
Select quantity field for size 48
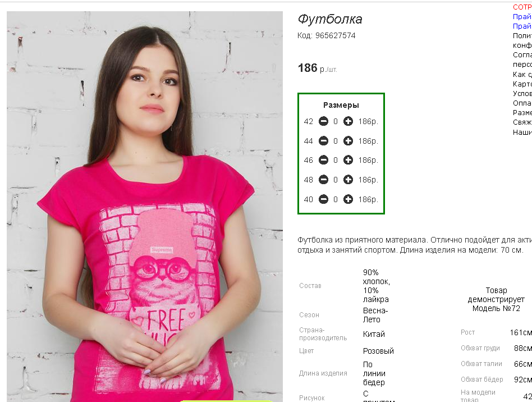pos(336,180)
